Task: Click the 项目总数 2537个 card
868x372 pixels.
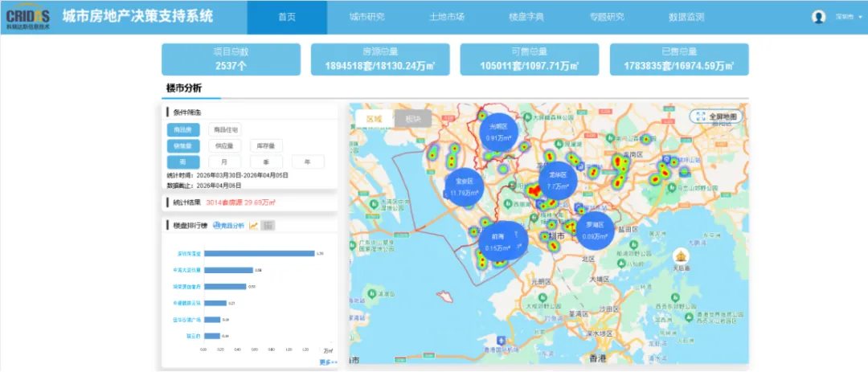Action: [x=231, y=59]
